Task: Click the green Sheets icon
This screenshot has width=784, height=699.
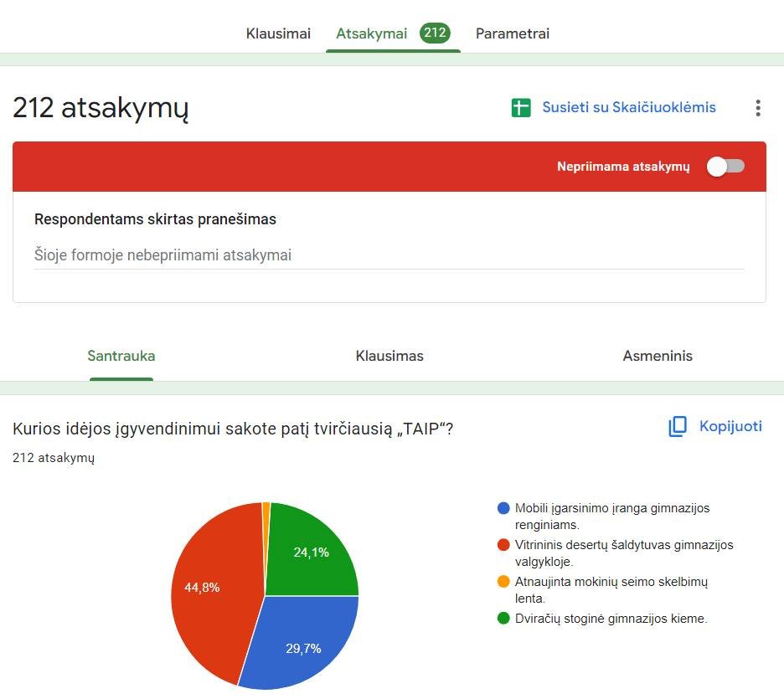Action: 521,108
